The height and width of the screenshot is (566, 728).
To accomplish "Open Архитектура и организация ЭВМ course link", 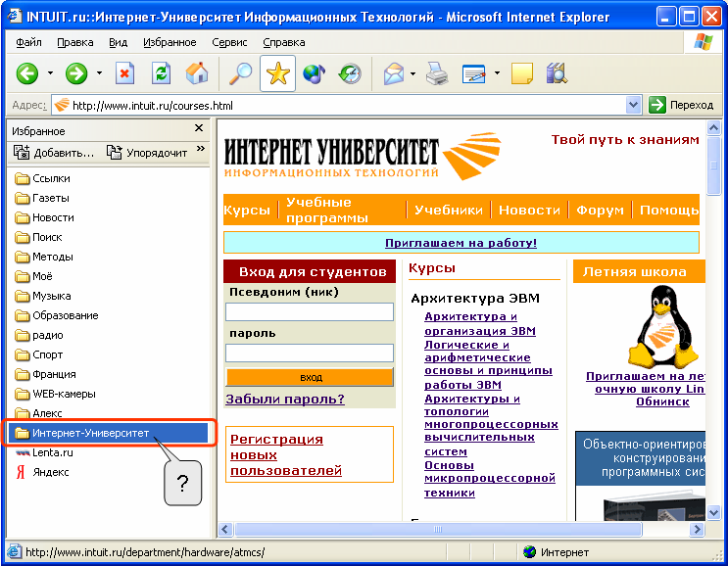I will click(480, 324).
